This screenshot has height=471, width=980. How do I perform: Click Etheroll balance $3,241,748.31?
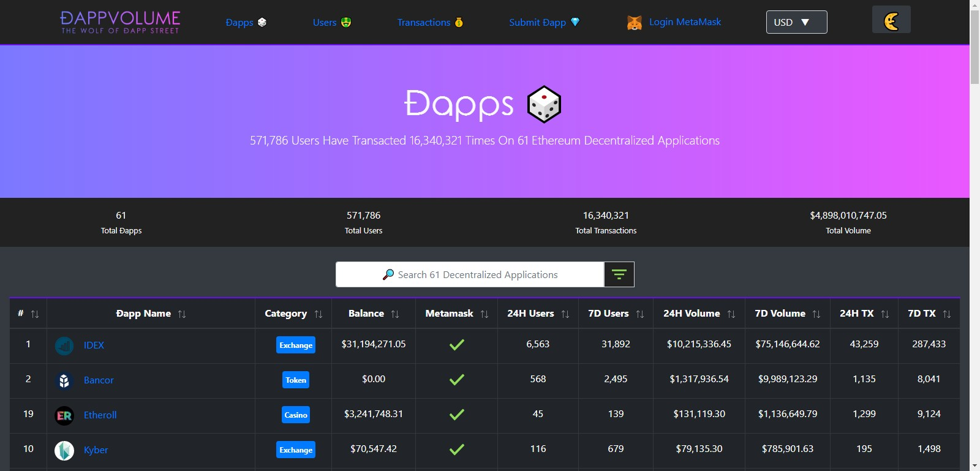pos(374,414)
